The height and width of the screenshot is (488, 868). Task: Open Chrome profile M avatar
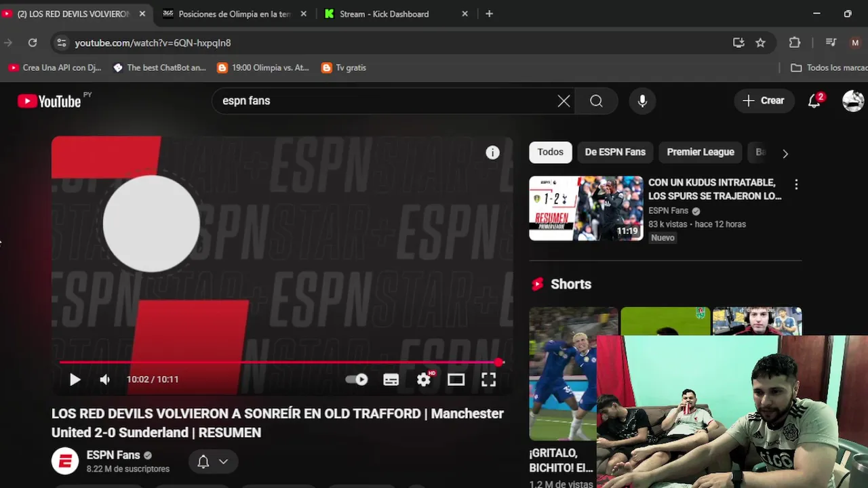[x=855, y=43]
